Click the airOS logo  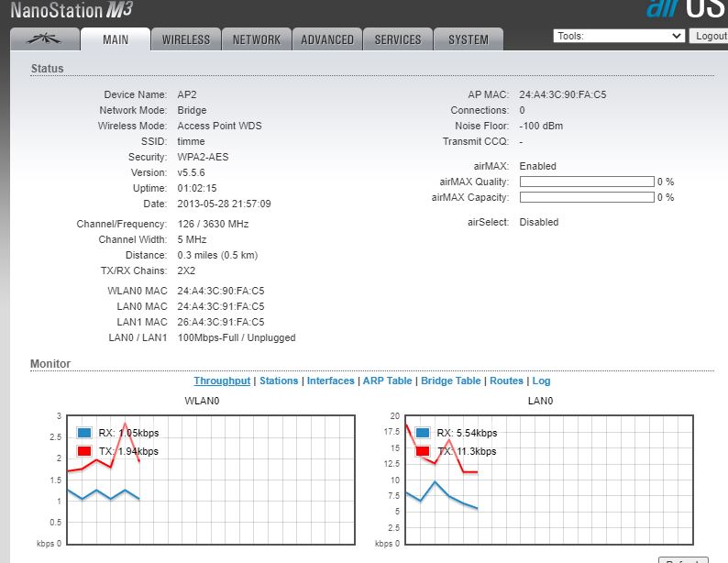[687, 8]
